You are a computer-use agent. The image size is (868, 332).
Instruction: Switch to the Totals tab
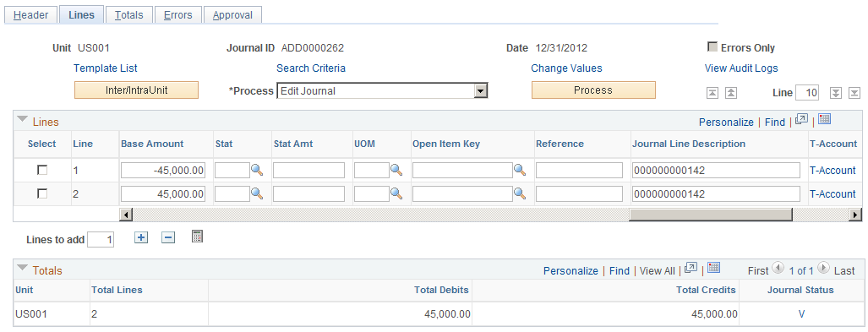[129, 15]
